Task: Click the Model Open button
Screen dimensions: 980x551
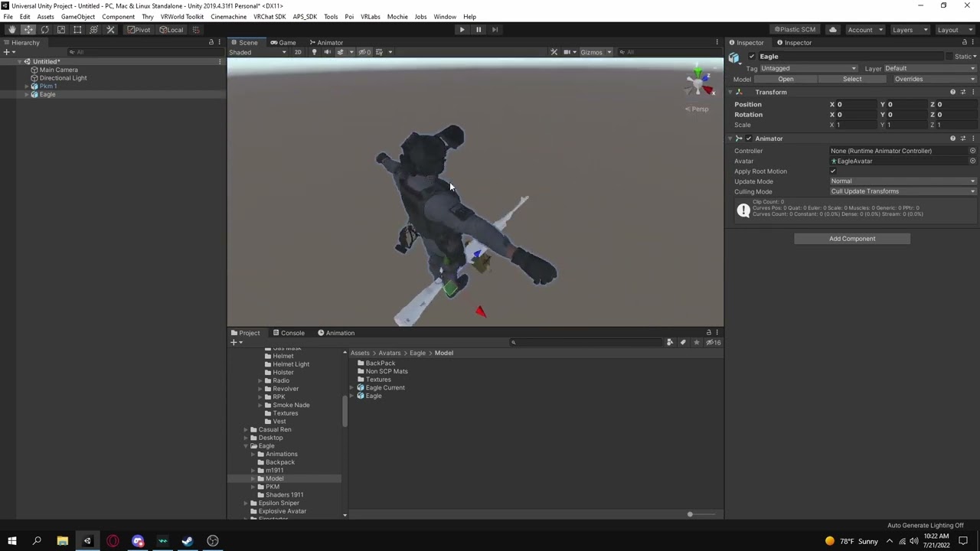Action: (x=786, y=79)
